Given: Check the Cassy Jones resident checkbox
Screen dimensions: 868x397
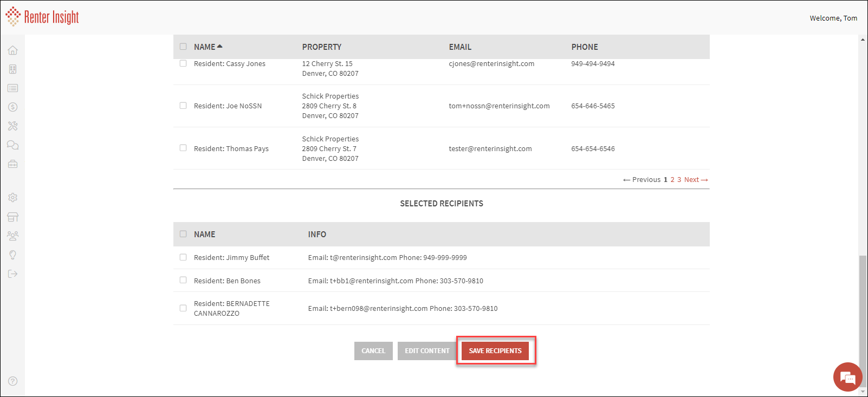Looking at the screenshot, I should pyautogui.click(x=183, y=63).
